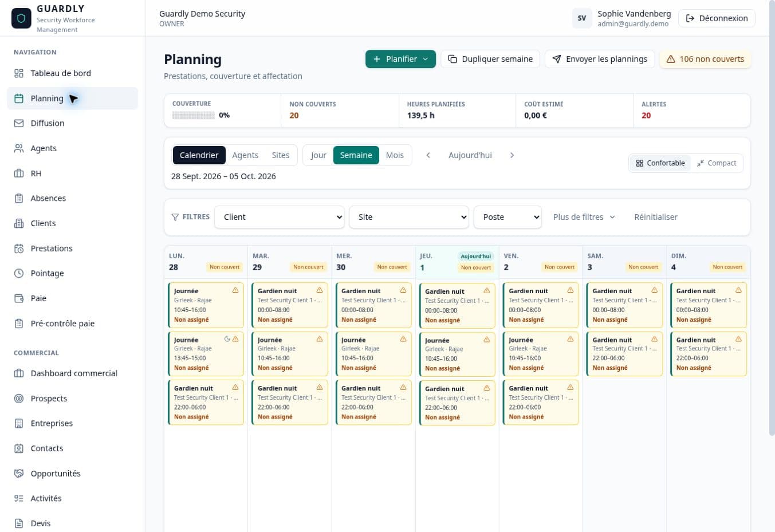This screenshot has height=532, width=775.
Task: Open the Client filter dropdown
Action: (x=280, y=217)
